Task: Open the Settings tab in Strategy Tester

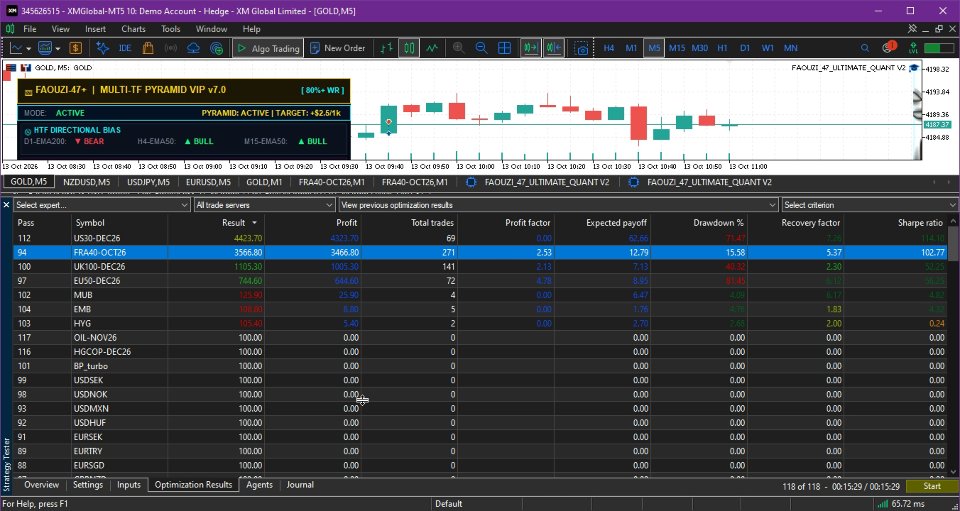Action: point(88,485)
